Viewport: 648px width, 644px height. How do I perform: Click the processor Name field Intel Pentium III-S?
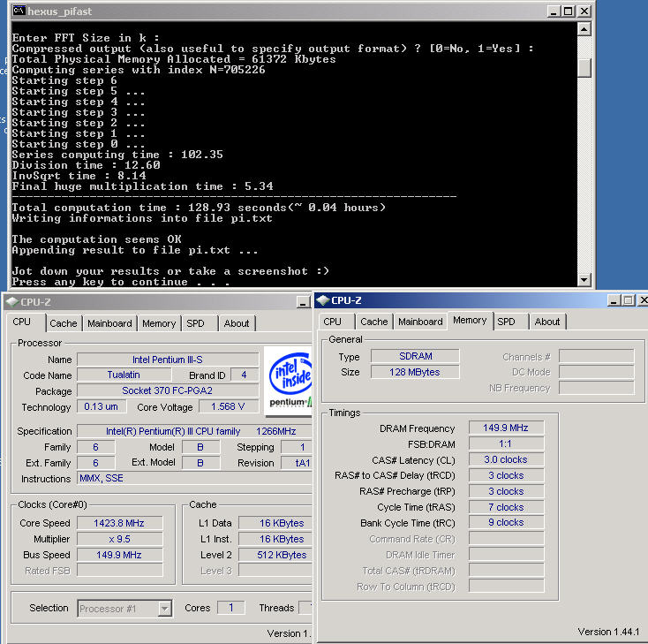tap(168, 360)
